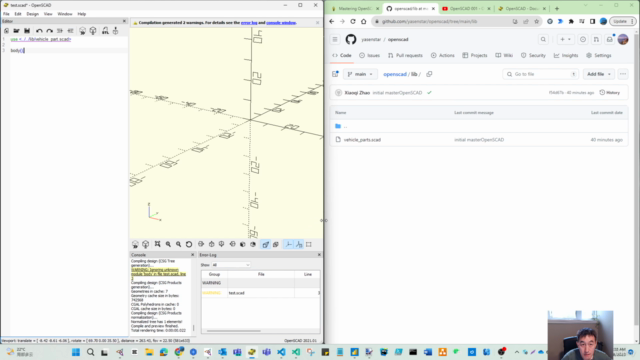Close the Editor panel

pos(124,21)
